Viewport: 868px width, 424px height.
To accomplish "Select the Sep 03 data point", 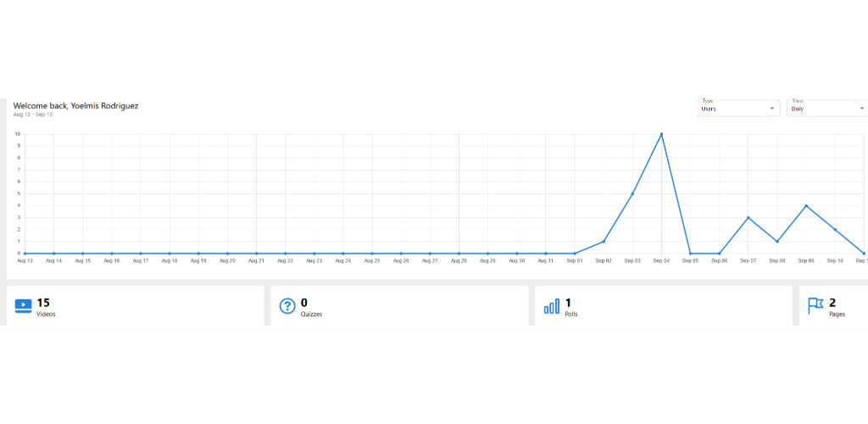I will pos(632,193).
